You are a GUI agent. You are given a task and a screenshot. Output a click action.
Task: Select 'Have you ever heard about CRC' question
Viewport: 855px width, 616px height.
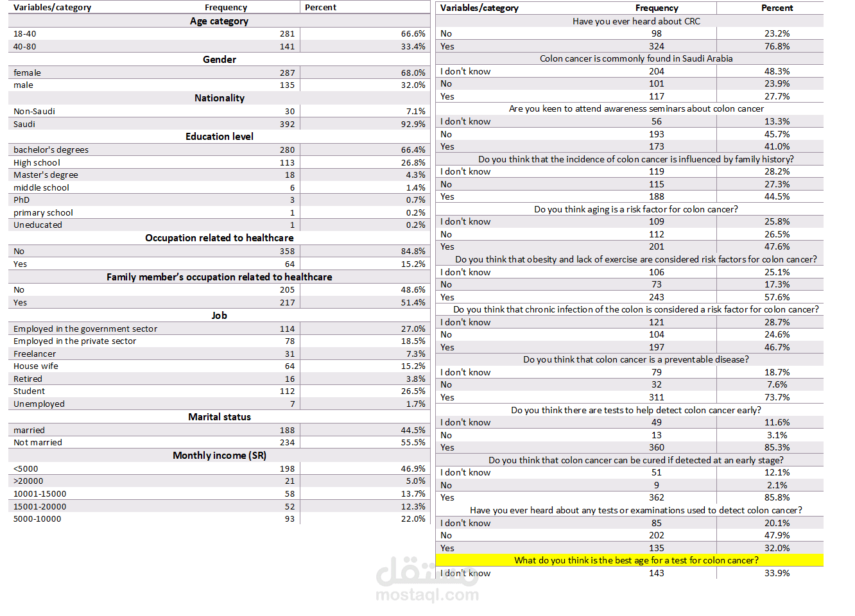point(636,21)
